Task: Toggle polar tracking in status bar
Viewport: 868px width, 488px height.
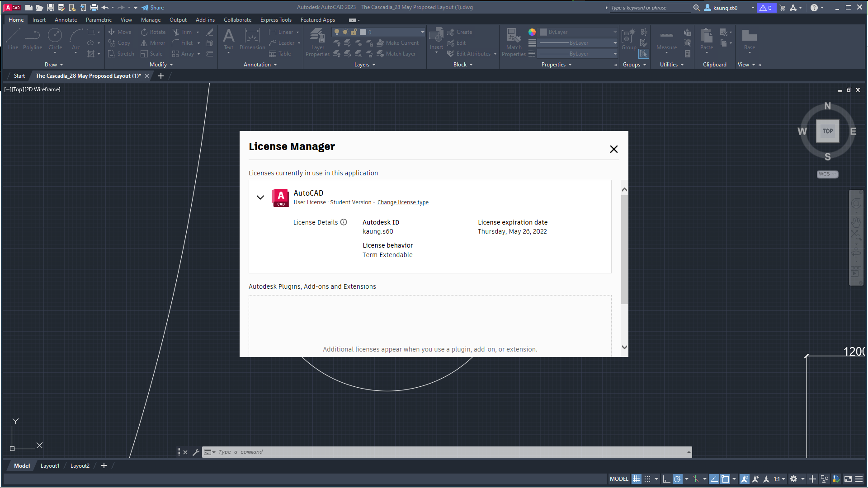Action: (x=678, y=479)
